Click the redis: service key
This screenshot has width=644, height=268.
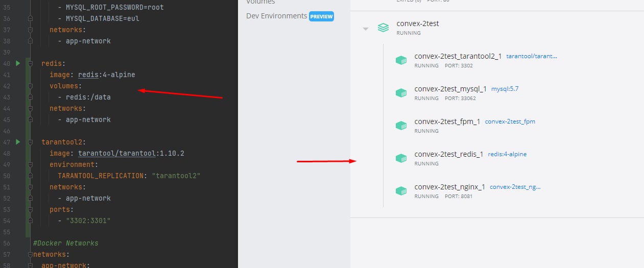[54, 63]
